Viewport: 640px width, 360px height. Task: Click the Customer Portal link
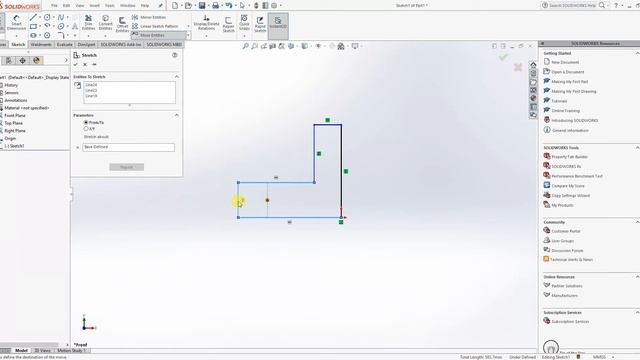(566, 231)
